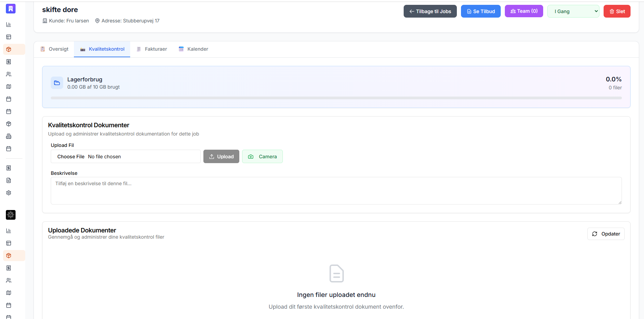Switch to the Oversigt tab
Screen dimensions: 644x319
[x=55, y=49]
